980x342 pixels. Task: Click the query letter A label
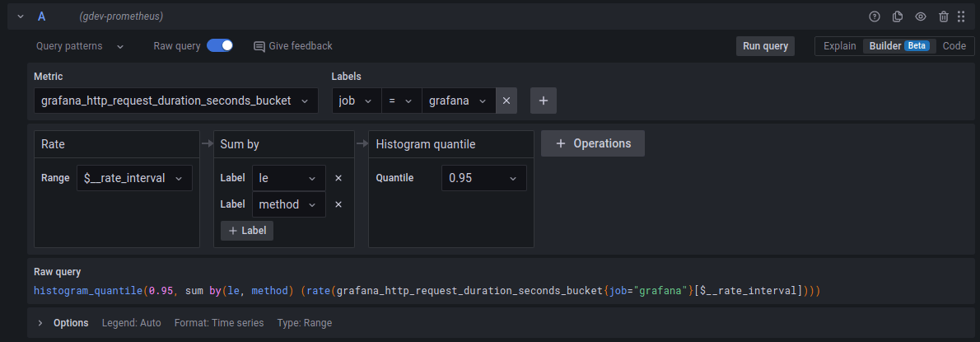[41, 16]
